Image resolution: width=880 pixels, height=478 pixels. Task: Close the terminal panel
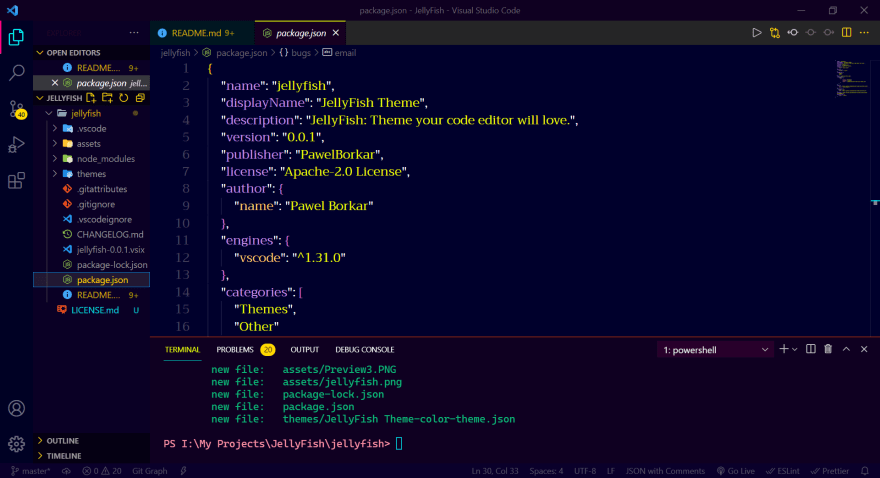864,349
